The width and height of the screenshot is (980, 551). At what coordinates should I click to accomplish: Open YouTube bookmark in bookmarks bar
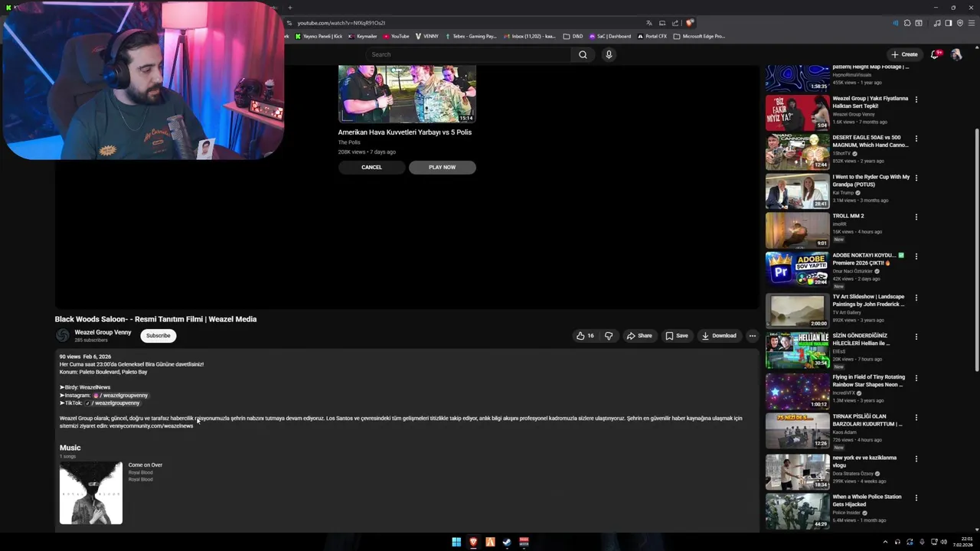pyautogui.click(x=397, y=36)
